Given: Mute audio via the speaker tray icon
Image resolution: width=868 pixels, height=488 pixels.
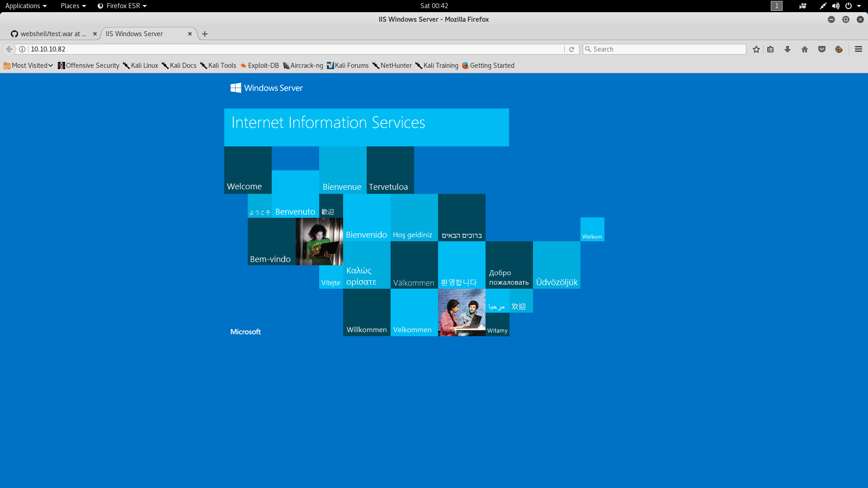Looking at the screenshot, I should point(835,6).
